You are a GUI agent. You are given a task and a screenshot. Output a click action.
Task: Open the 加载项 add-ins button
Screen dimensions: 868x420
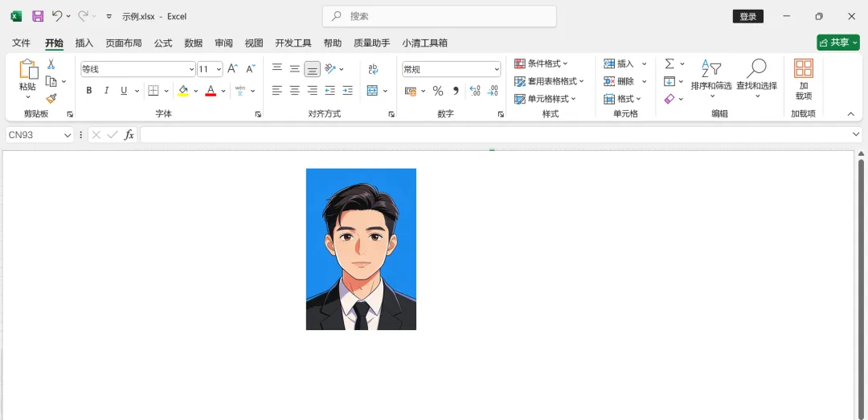[803, 79]
